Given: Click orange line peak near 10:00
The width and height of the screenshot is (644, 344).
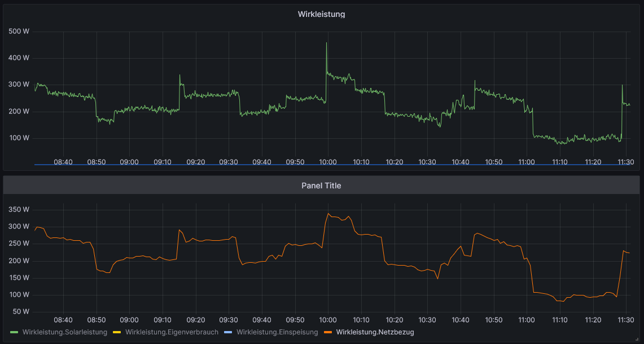Looking at the screenshot, I should coord(328,214).
